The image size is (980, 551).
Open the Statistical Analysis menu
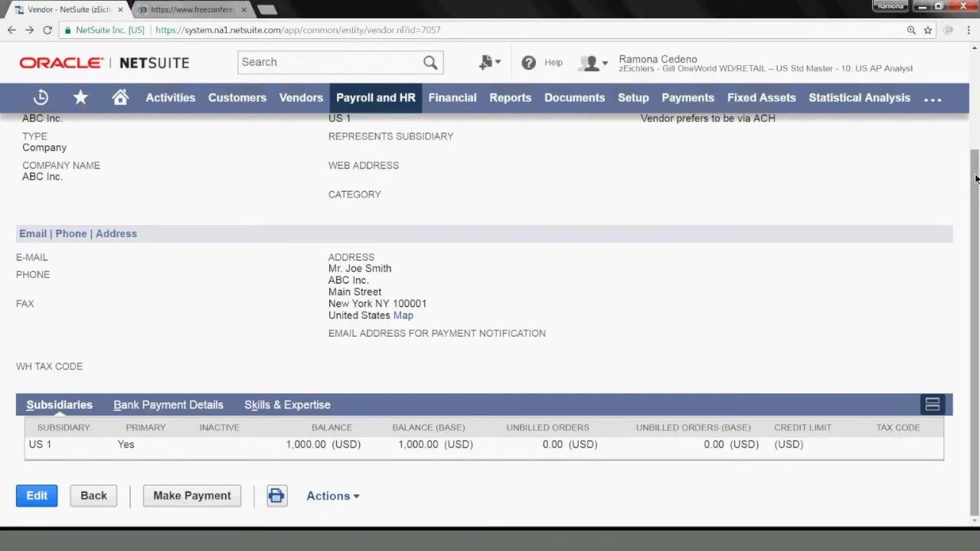[860, 98]
